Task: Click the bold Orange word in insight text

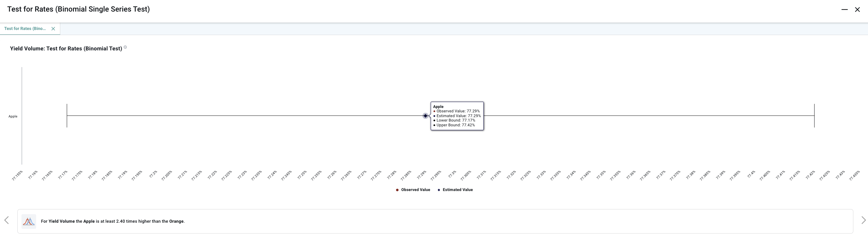Action: pos(176,221)
